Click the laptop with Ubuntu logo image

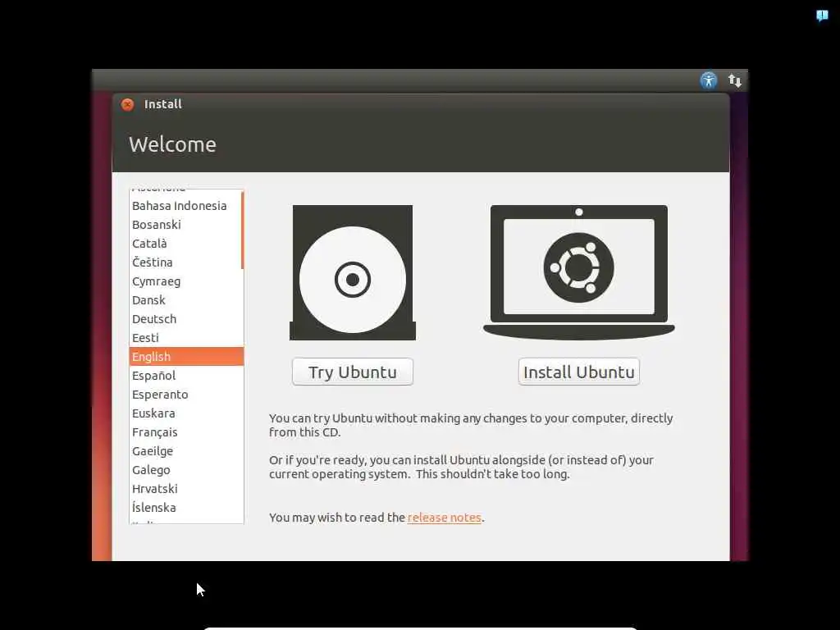(578, 272)
